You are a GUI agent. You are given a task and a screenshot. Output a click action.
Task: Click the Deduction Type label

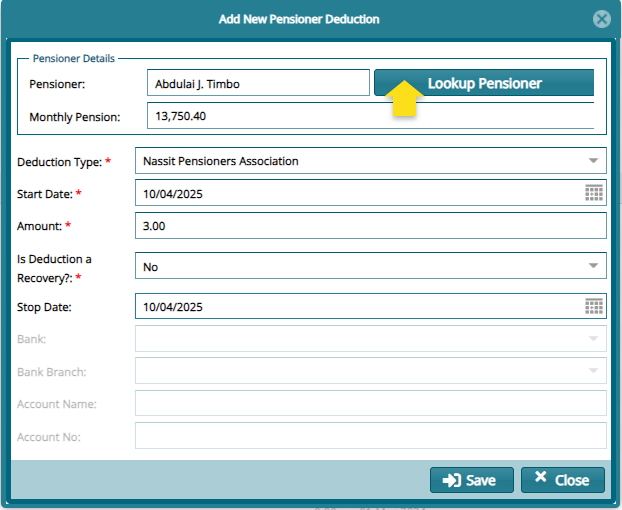tap(60, 162)
